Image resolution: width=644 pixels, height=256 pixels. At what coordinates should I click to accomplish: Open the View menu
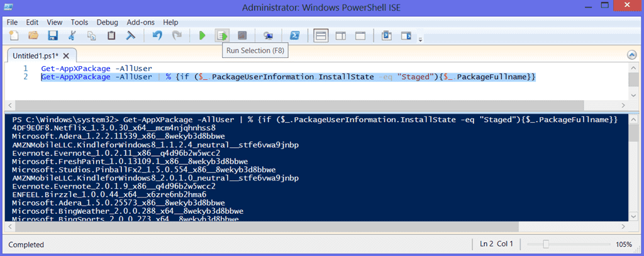pyautogui.click(x=55, y=22)
